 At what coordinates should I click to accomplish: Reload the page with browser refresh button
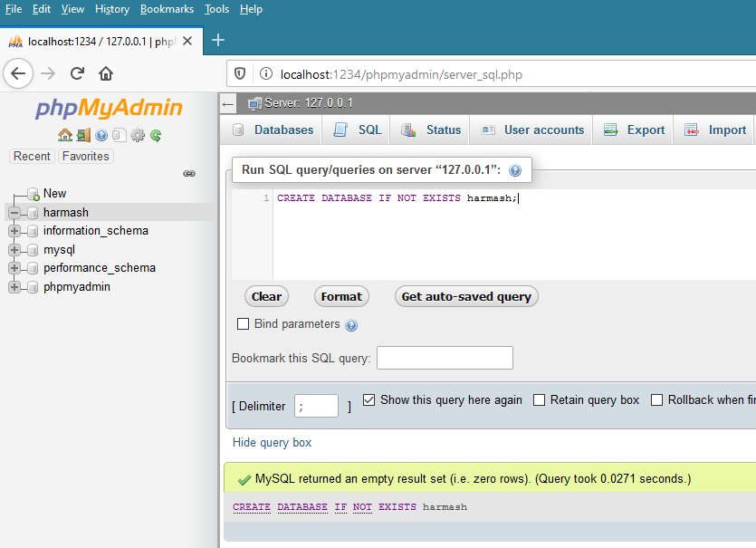[77, 74]
